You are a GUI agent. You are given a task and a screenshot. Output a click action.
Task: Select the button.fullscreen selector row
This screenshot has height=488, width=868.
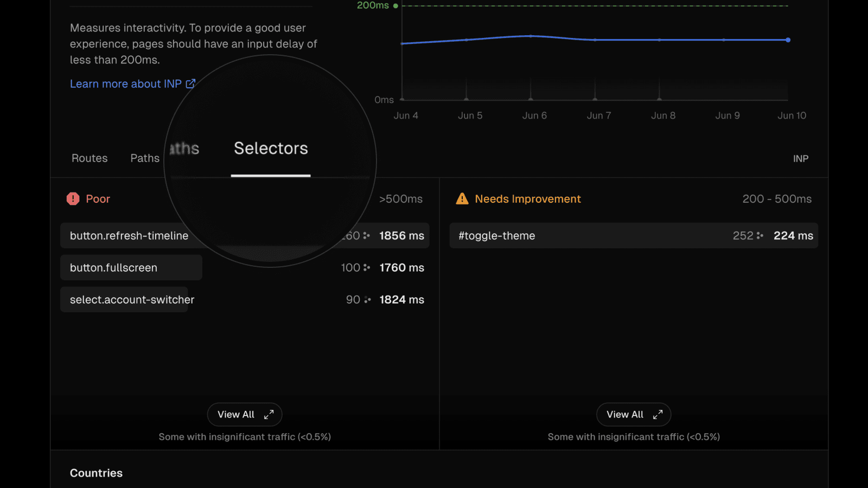(131, 268)
